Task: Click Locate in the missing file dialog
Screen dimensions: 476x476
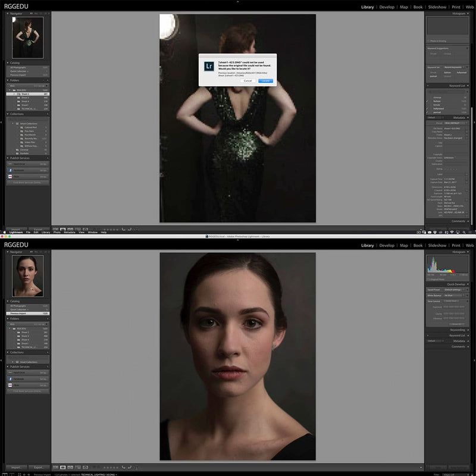Action: pyautogui.click(x=265, y=80)
